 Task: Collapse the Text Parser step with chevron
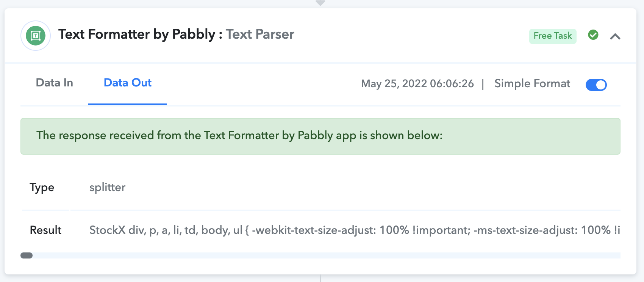coord(615,36)
